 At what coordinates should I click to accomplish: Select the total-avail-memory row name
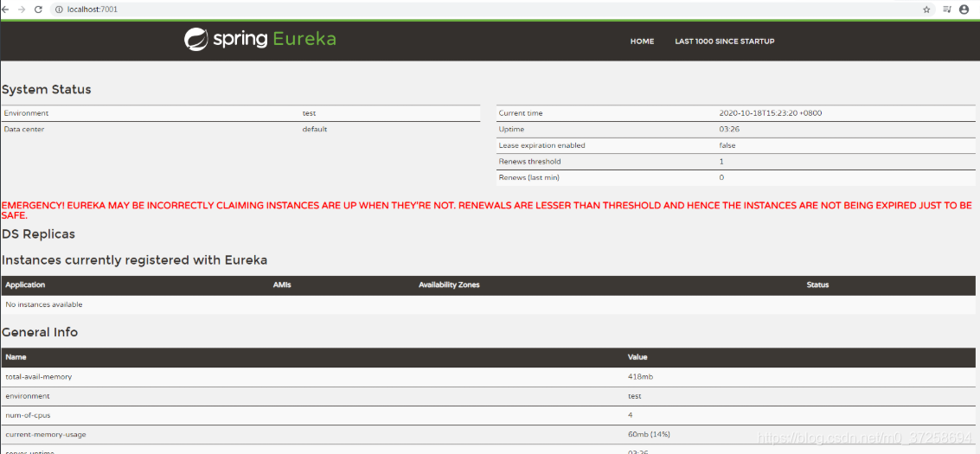click(x=39, y=376)
